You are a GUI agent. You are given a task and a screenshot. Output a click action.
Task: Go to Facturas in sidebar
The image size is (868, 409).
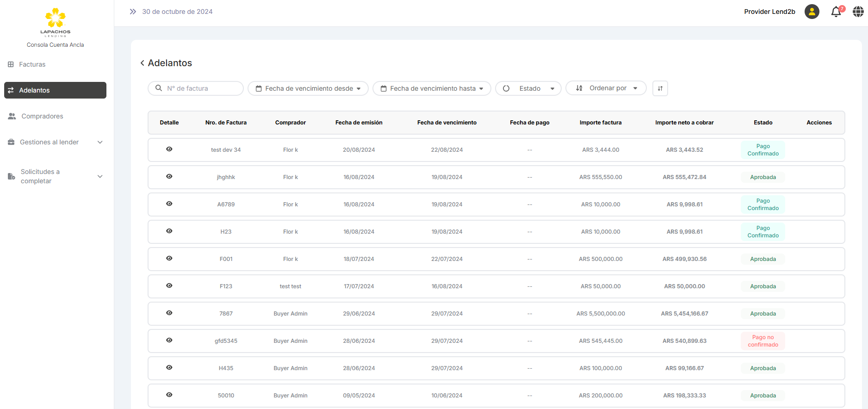coord(32,64)
